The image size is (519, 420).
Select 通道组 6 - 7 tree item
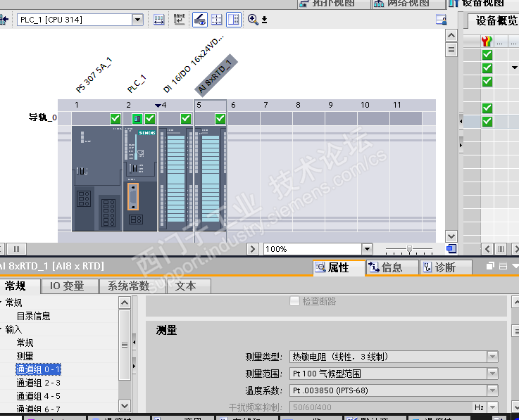(39, 409)
